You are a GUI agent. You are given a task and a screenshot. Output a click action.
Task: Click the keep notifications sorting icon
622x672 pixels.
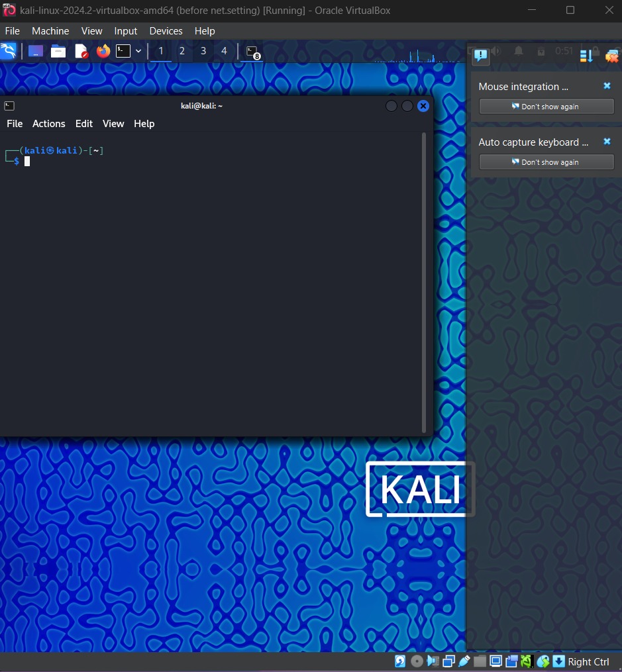click(586, 56)
